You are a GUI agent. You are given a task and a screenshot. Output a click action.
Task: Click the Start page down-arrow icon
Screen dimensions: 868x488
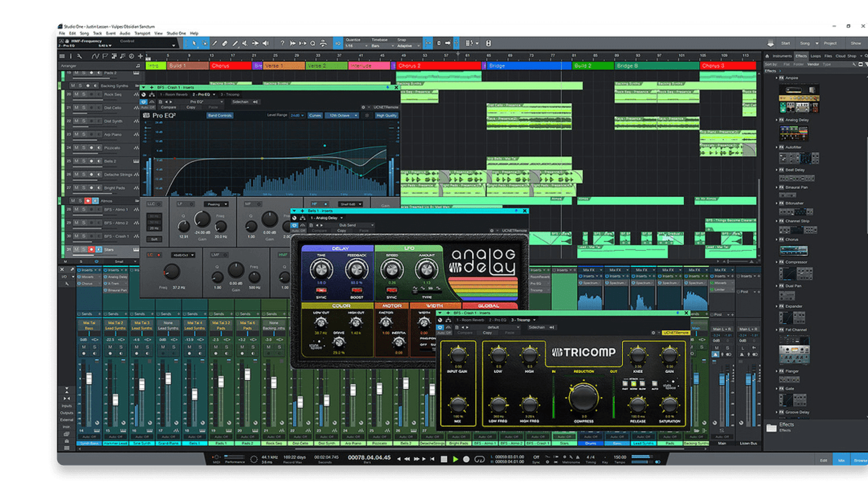770,43
